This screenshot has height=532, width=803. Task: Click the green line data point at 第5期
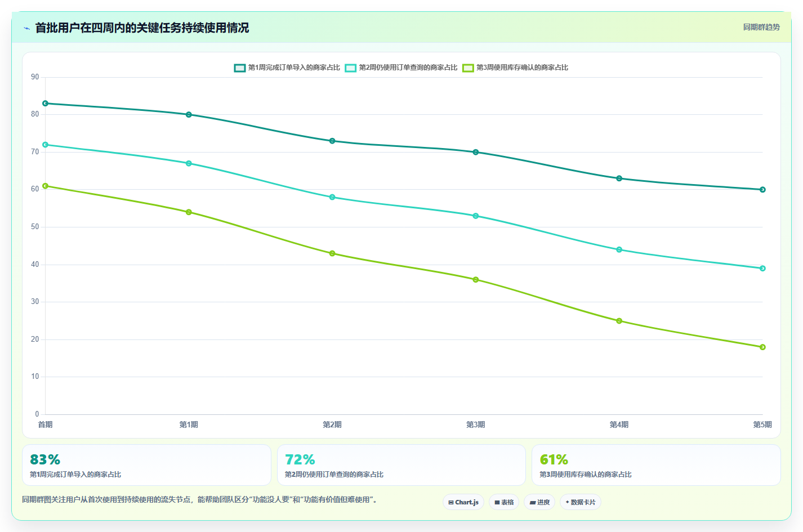[x=762, y=347]
